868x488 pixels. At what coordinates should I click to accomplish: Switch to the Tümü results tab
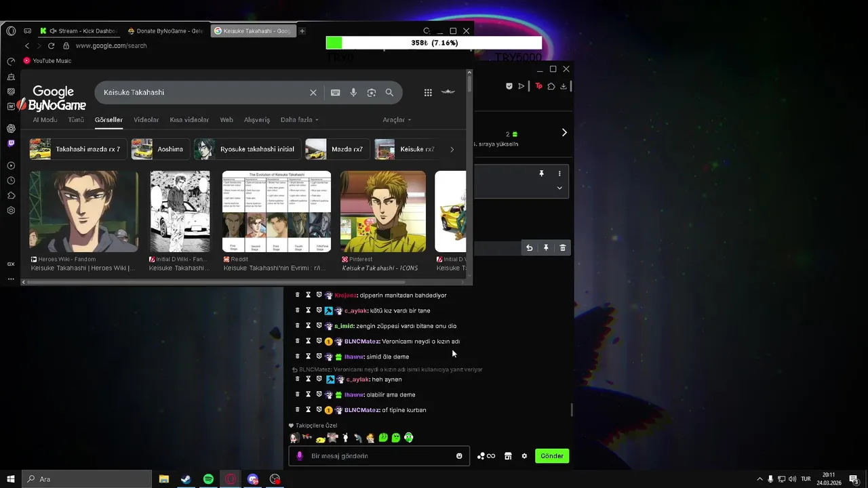pyautogui.click(x=76, y=119)
